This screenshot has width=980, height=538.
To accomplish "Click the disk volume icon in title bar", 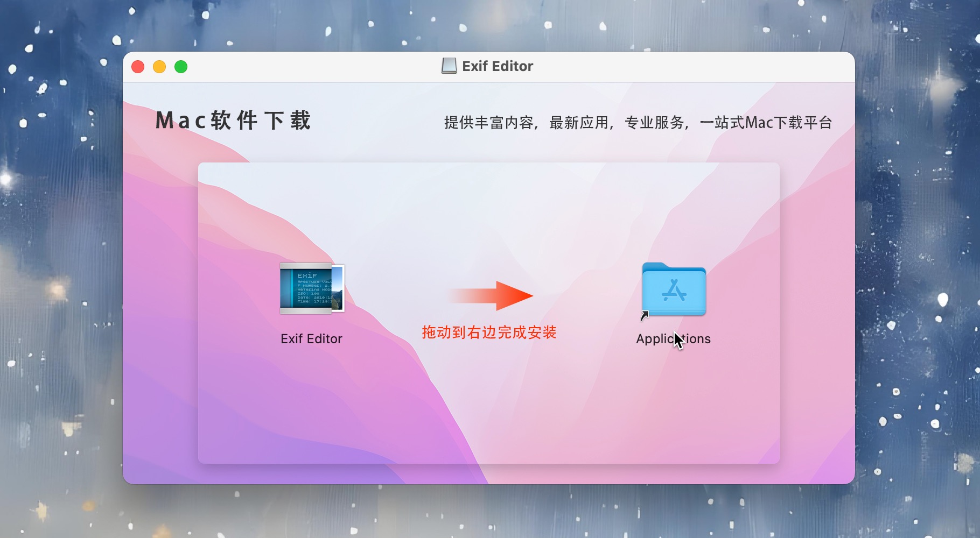I will click(449, 66).
